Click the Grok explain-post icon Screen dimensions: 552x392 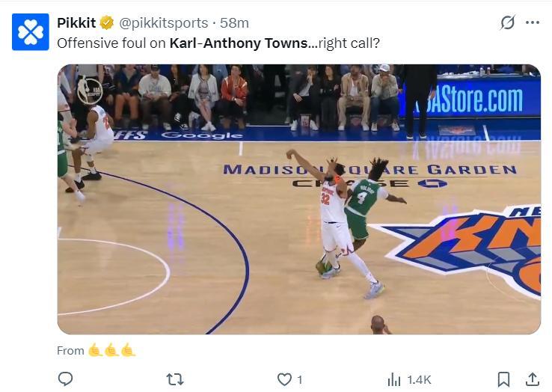tap(507, 22)
